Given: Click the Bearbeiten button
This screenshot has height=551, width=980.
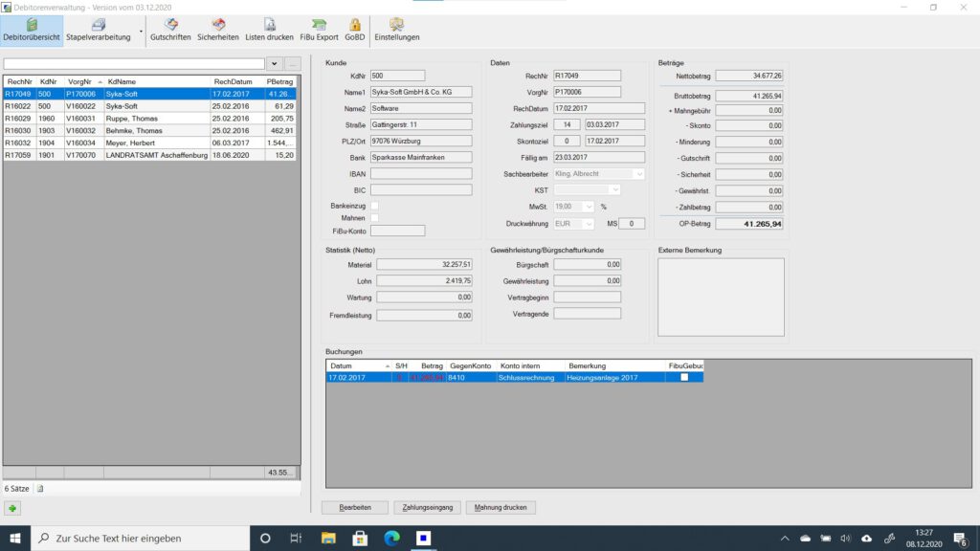Looking at the screenshot, I should pyautogui.click(x=354, y=508).
